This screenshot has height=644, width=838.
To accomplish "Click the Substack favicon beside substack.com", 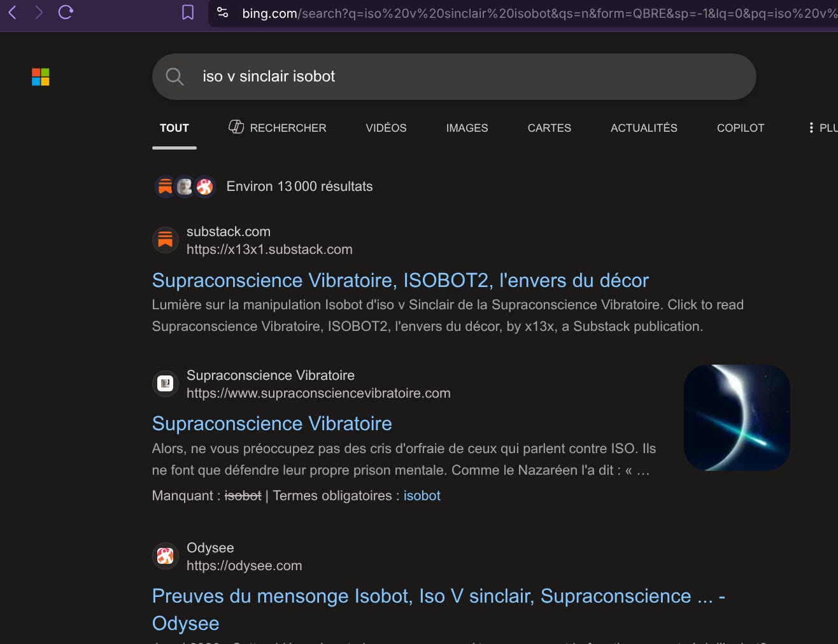I will tap(166, 240).
